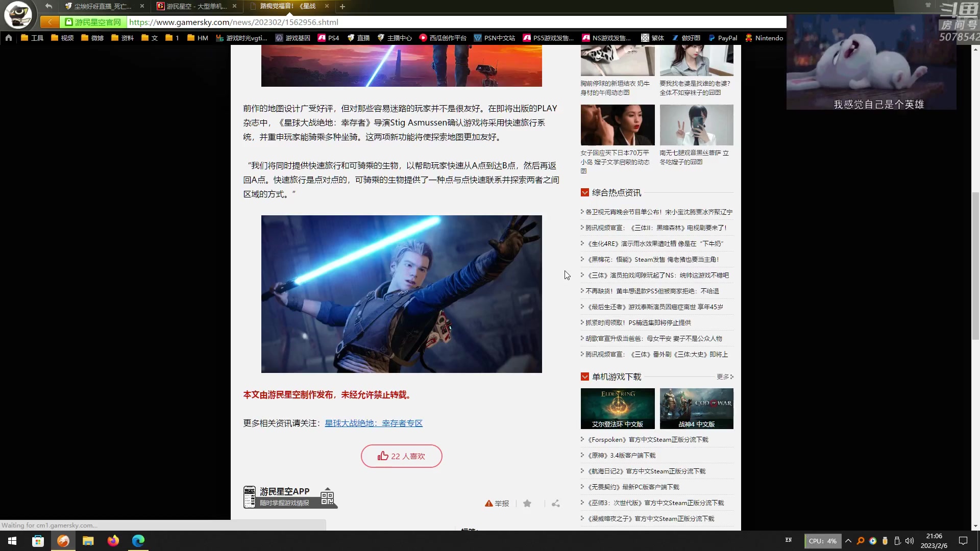The image size is (980, 551).
Task: Open the 主播中心 bookmark
Action: click(395, 38)
